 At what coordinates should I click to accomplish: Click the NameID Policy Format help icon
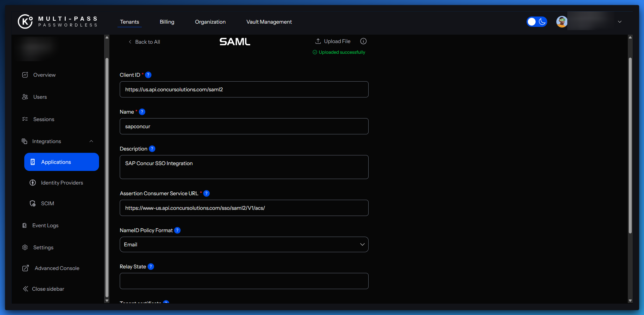tap(177, 230)
